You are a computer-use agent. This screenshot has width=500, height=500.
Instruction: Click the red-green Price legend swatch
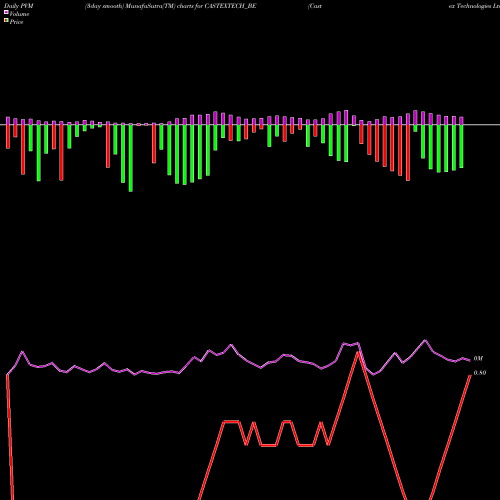[6, 21]
